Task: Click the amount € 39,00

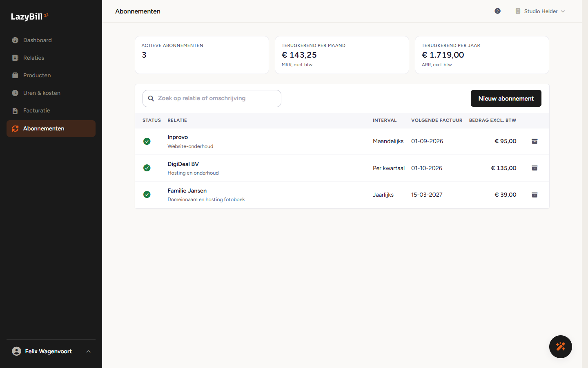Action: click(506, 195)
